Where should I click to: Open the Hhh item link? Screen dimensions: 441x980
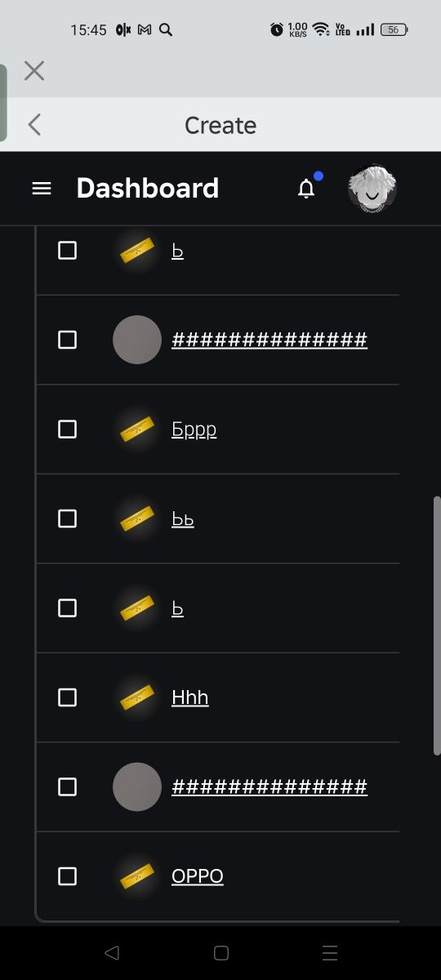pyautogui.click(x=190, y=697)
